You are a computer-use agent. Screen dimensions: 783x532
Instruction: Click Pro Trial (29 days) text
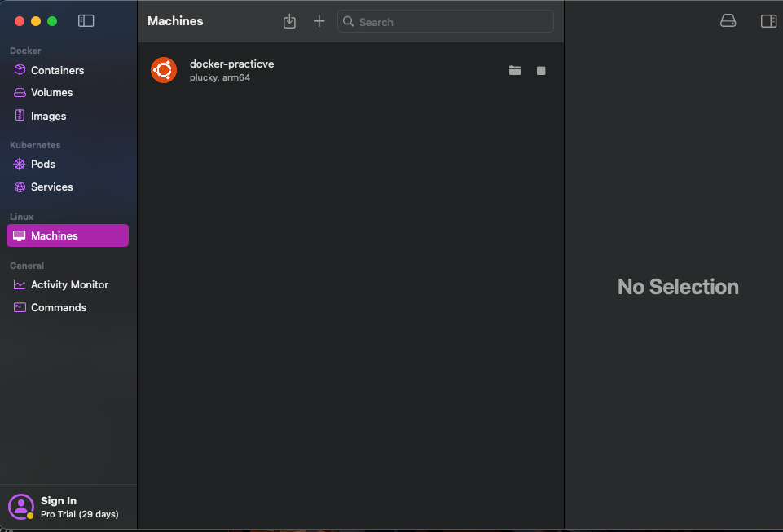pos(80,514)
